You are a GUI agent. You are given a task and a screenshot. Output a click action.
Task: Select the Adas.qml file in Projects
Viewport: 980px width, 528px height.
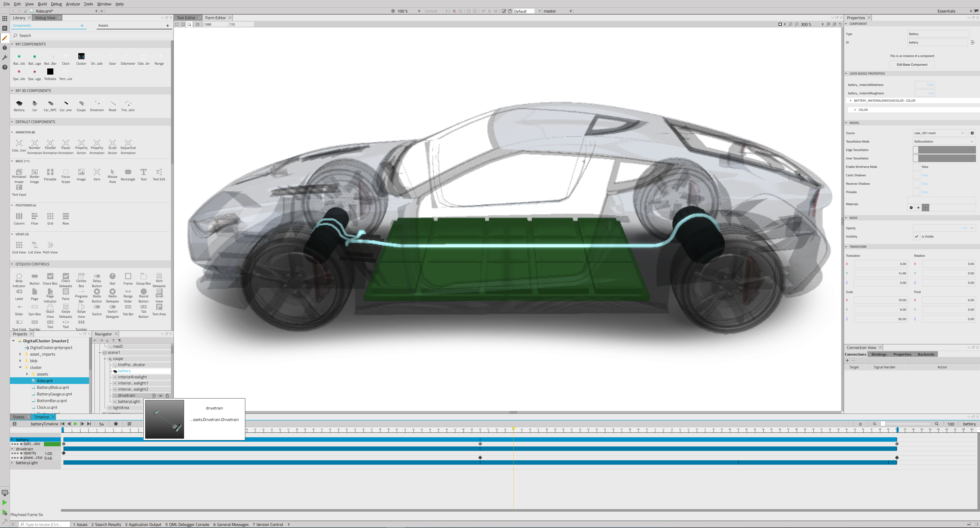44,380
